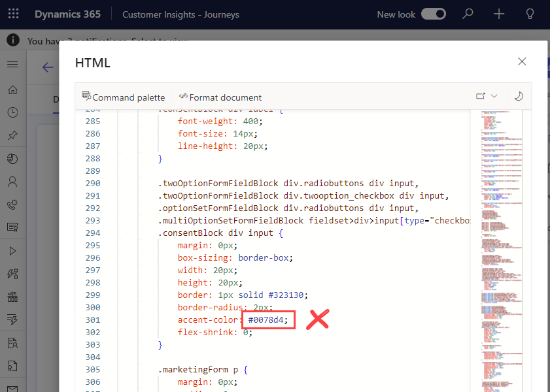Switch to dark mode with the moon icon
The width and height of the screenshot is (550, 392).
[x=519, y=96]
